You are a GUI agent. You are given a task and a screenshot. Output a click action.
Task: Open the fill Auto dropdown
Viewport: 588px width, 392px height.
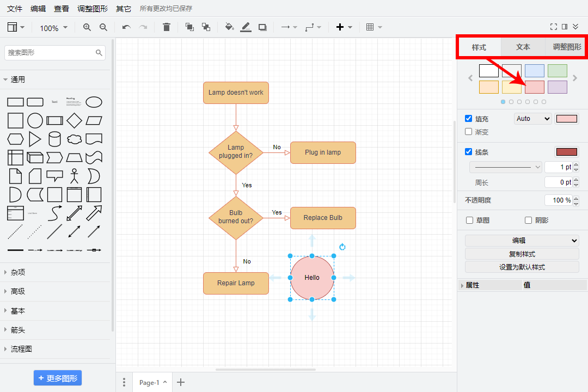pyautogui.click(x=533, y=119)
